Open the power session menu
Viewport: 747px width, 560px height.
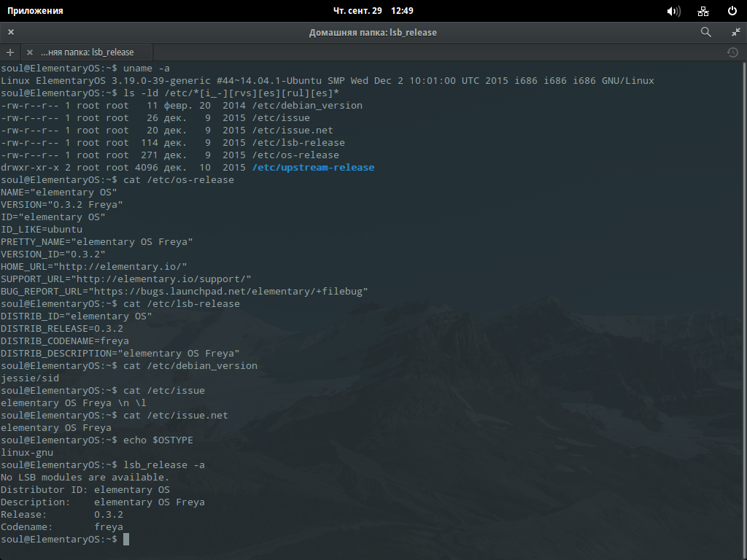[732, 11]
